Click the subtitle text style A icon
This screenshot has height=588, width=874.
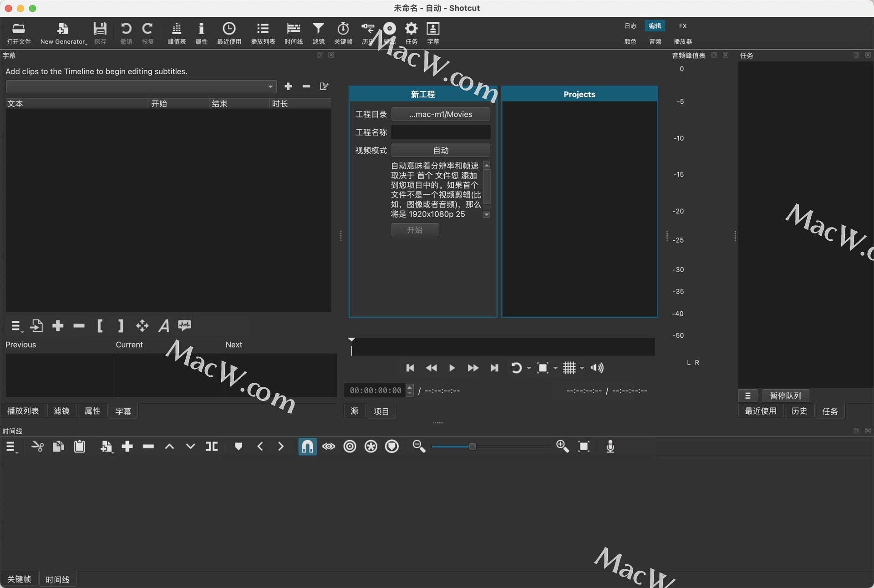(x=163, y=326)
